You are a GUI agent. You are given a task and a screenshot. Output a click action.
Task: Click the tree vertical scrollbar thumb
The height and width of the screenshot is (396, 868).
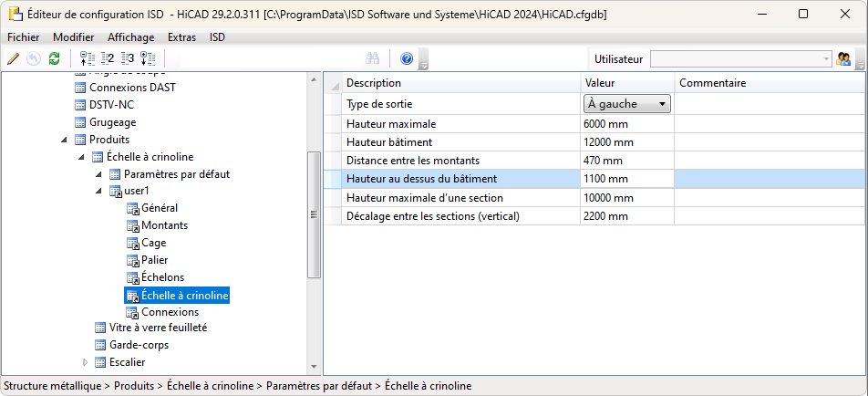(x=314, y=214)
